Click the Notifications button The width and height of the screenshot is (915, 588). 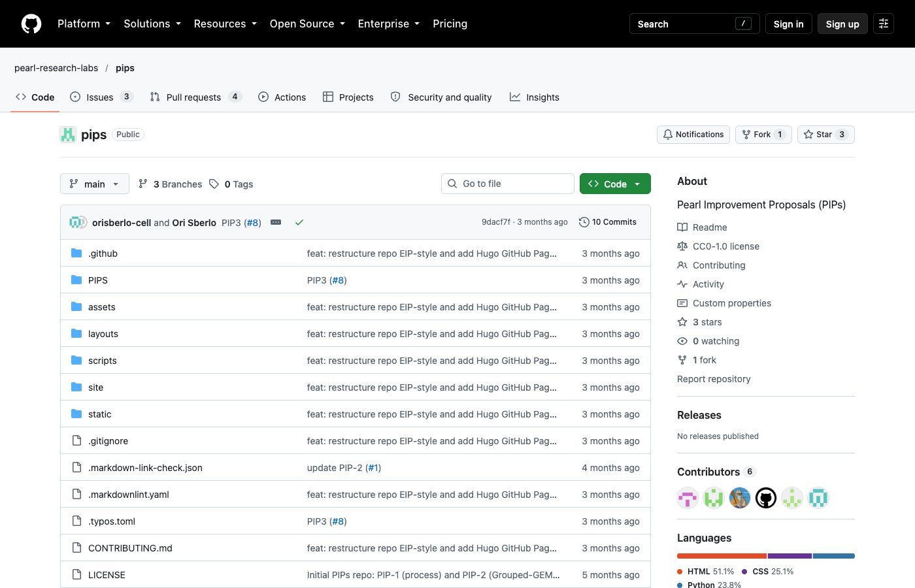point(693,135)
